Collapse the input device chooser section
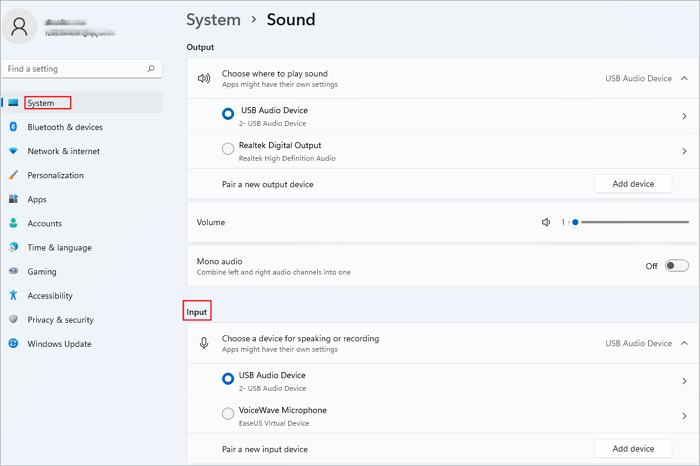Image resolution: width=700 pixels, height=466 pixels. 684,343
